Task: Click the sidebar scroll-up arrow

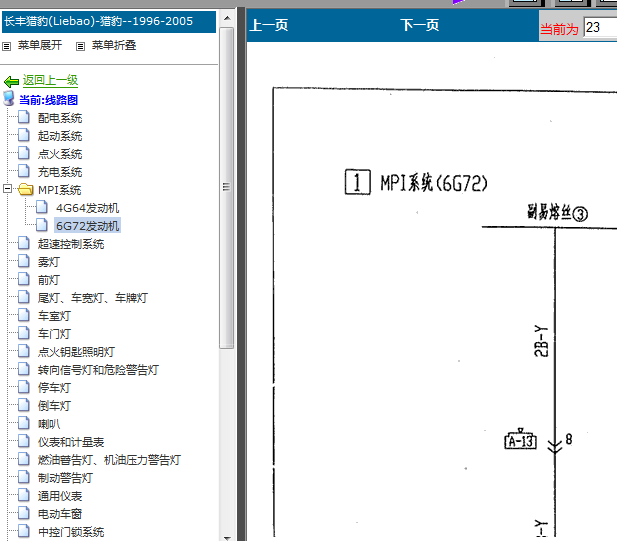Action: (x=227, y=18)
